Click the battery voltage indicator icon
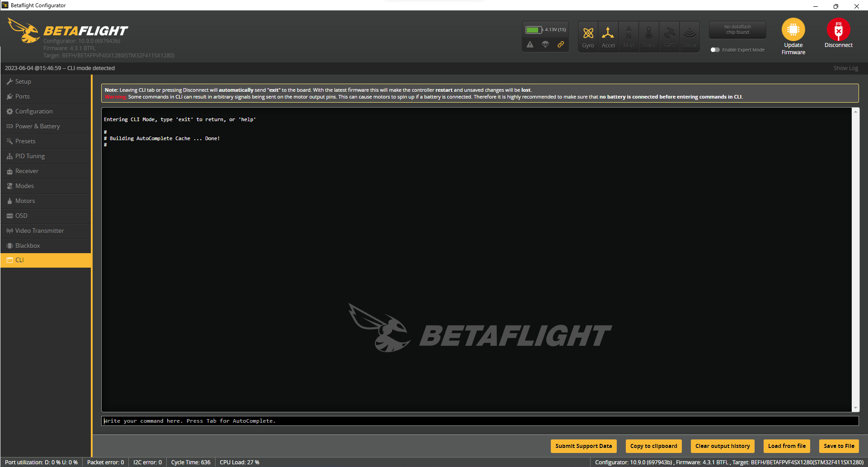 point(534,30)
